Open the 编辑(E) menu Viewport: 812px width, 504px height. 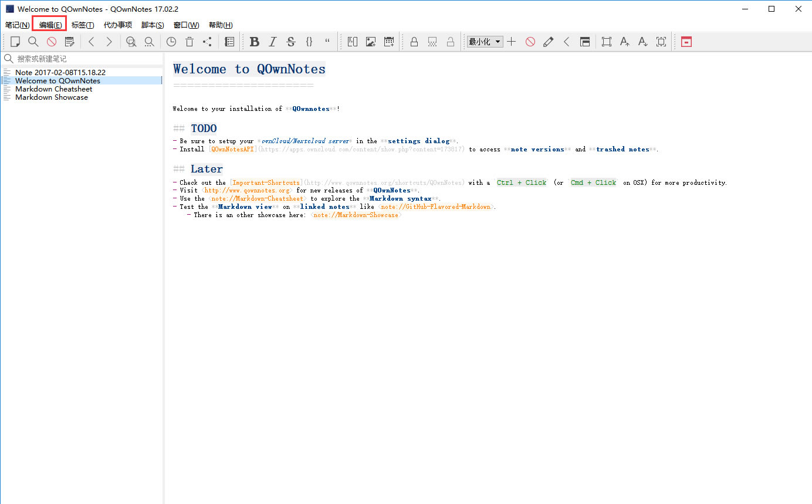coord(50,25)
